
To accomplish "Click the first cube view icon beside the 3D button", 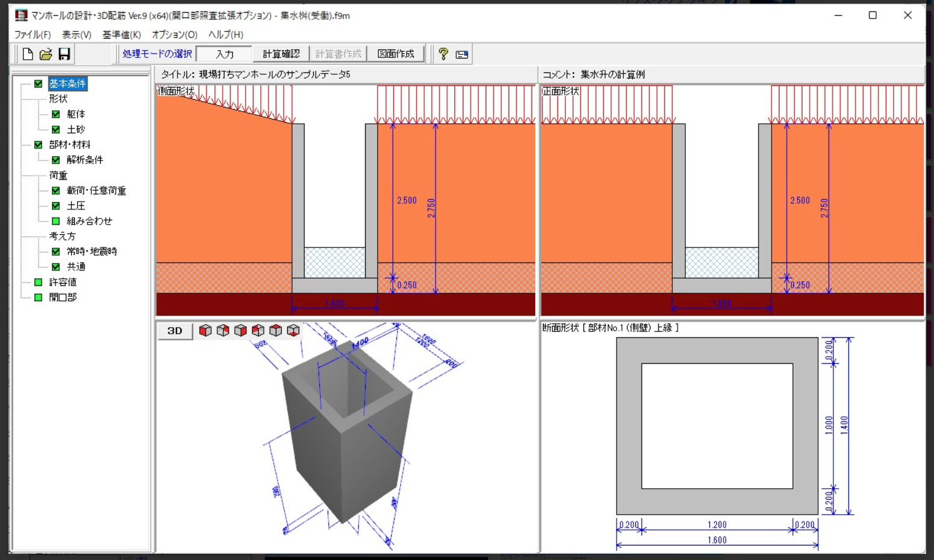I will pyautogui.click(x=205, y=331).
